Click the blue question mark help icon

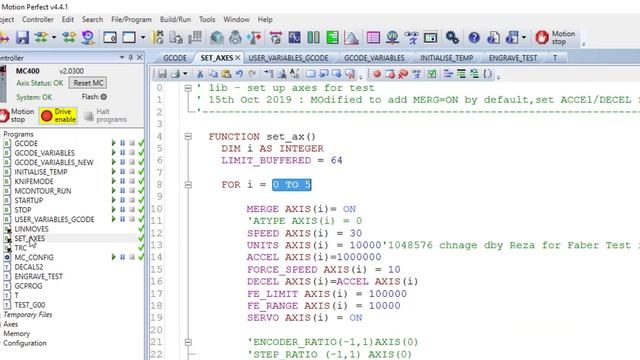pyautogui.click(x=474, y=38)
